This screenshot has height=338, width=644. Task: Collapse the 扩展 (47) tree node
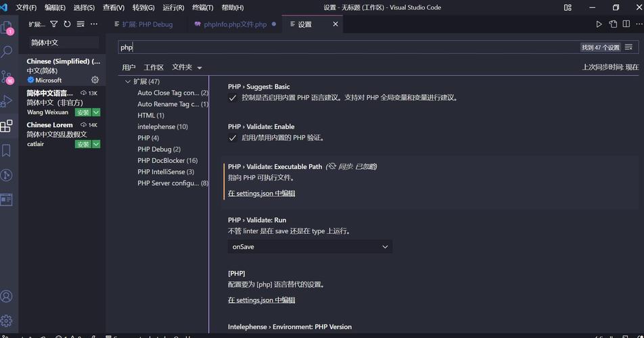128,82
